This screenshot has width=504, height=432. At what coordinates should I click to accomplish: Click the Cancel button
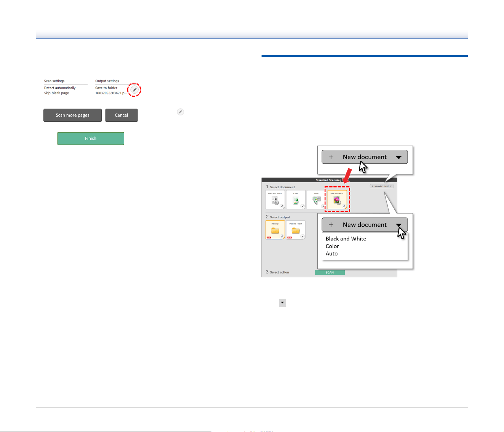tap(122, 115)
